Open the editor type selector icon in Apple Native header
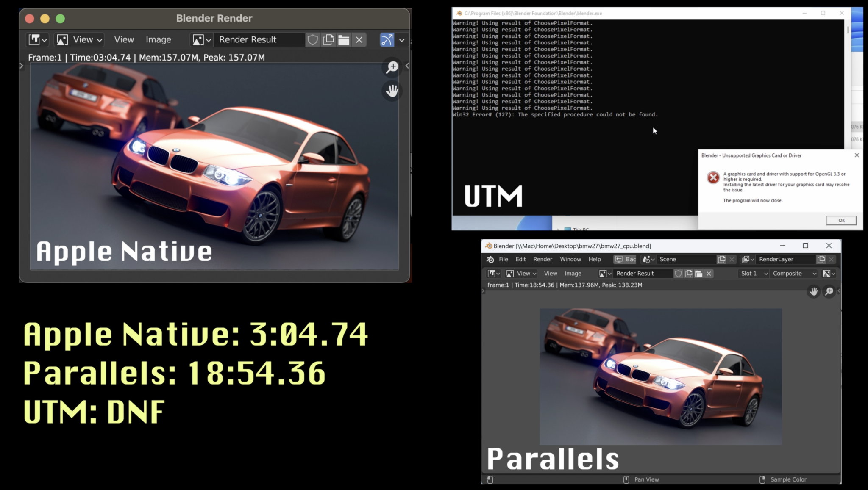Image resolution: width=868 pixels, height=490 pixels. 37,39
